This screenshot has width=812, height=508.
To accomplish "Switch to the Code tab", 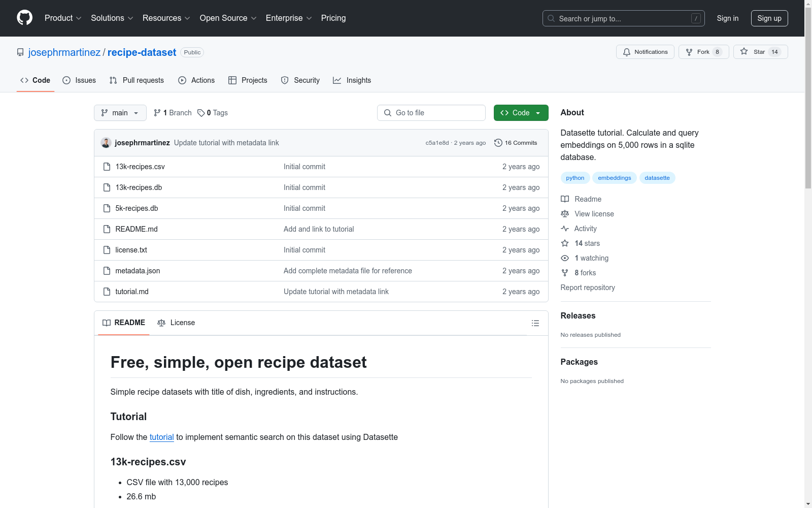I will [35, 80].
